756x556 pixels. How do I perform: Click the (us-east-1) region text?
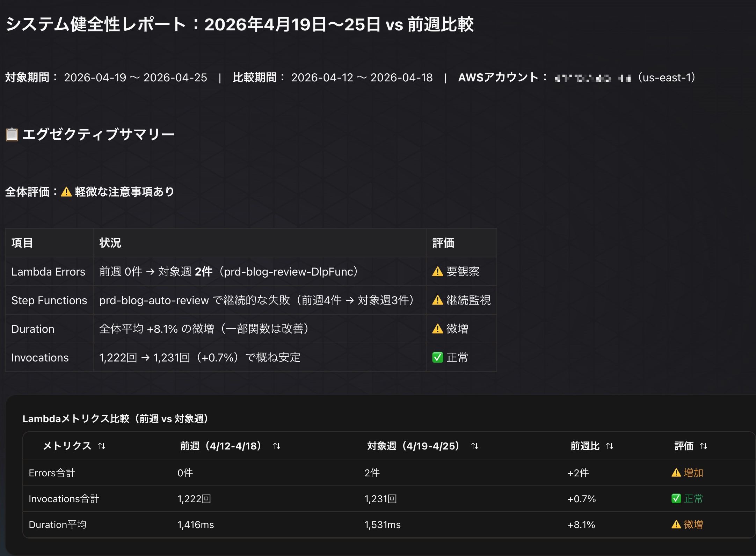(x=666, y=77)
